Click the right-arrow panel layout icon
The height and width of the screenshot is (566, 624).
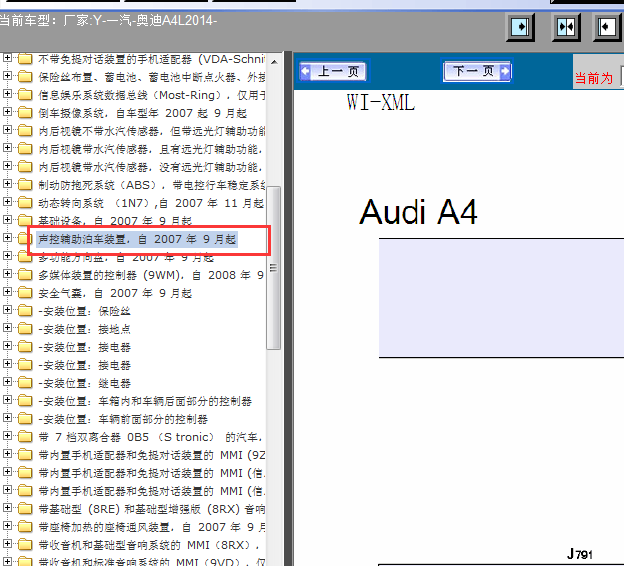point(520,27)
